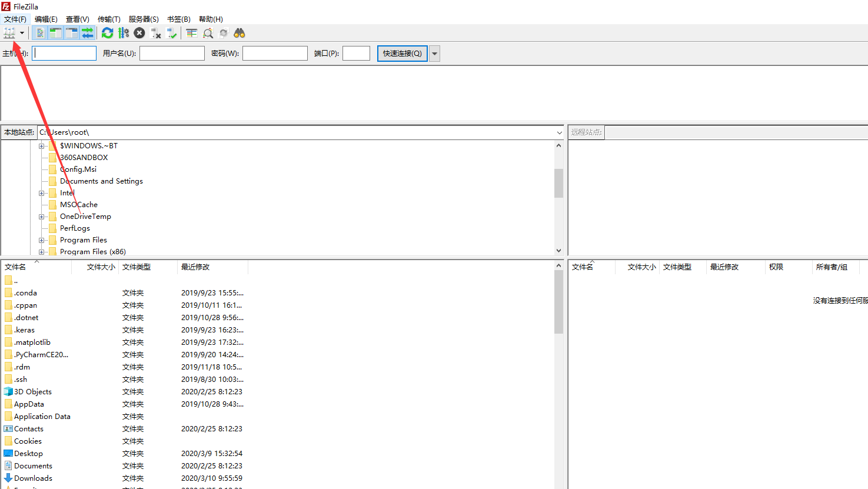The image size is (868, 489).
Task: Open the Site Manager dropdown arrow
Action: 22,33
